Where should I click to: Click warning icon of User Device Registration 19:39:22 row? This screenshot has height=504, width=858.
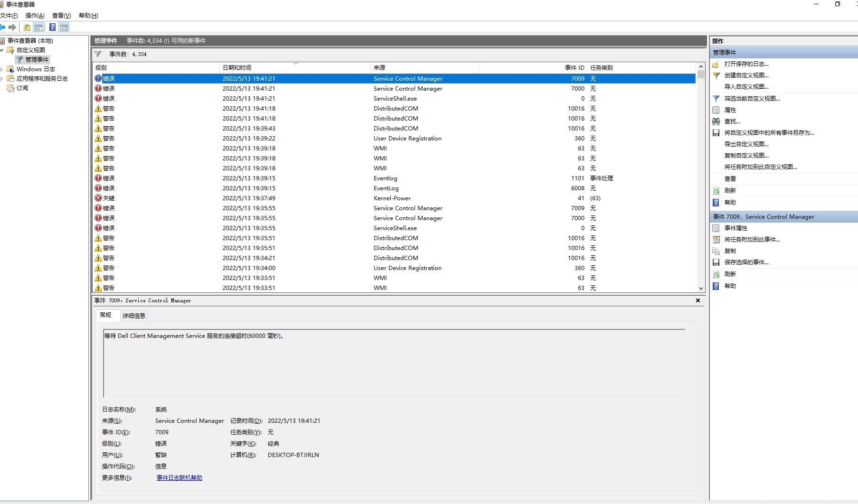tap(98, 139)
